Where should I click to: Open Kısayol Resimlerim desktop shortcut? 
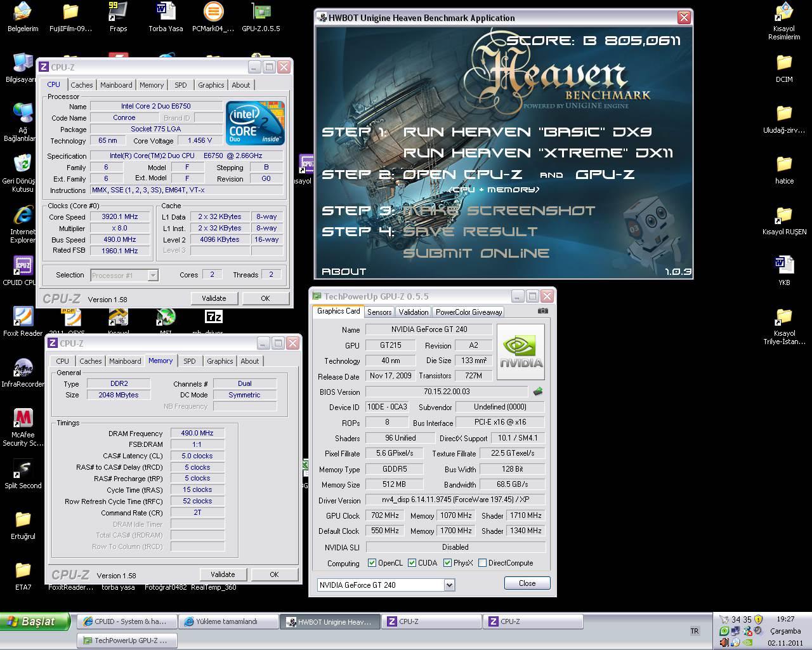click(784, 21)
